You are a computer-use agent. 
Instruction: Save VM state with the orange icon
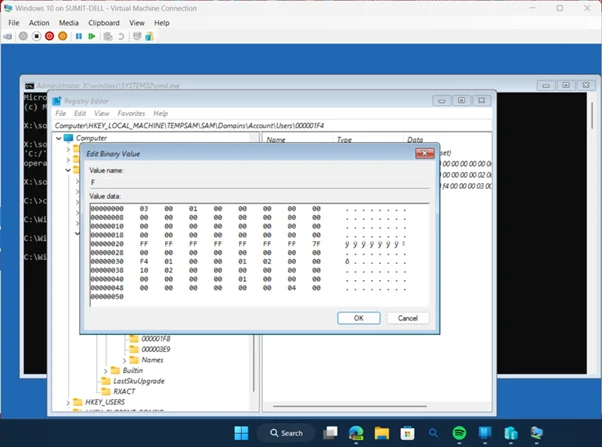(63, 36)
